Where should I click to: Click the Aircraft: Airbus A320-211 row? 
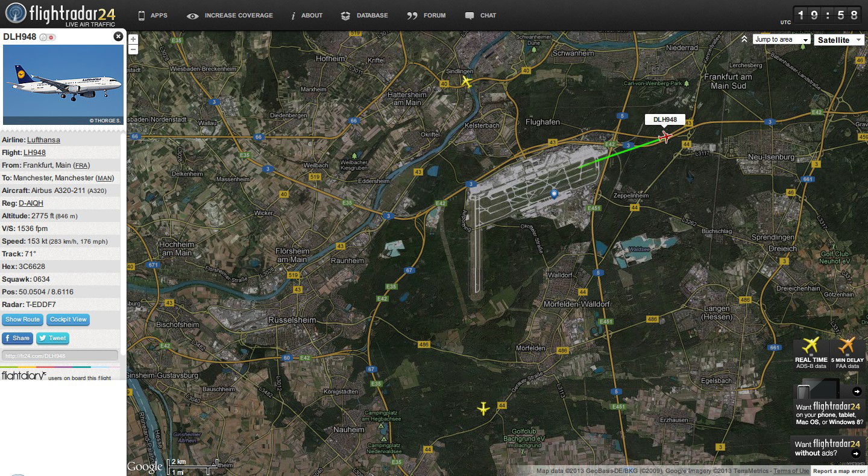tap(60, 191)
